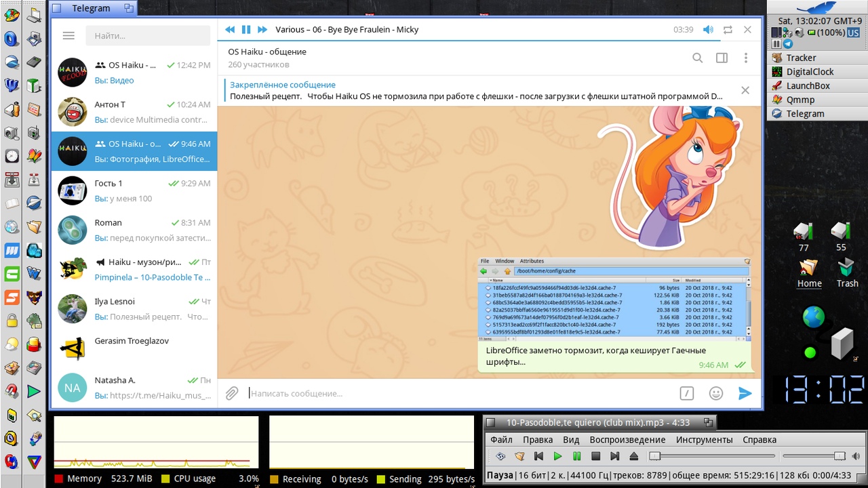Toggle repeat in Telegram audio player
The width and height of the screenshot is (868, 488).
(728, 30)
